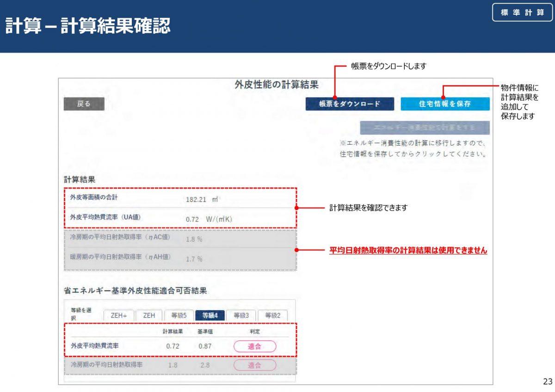Click the greyed 適合 badge for 冷房期
This screenshot has height=392, width=555.
[254, 365]
